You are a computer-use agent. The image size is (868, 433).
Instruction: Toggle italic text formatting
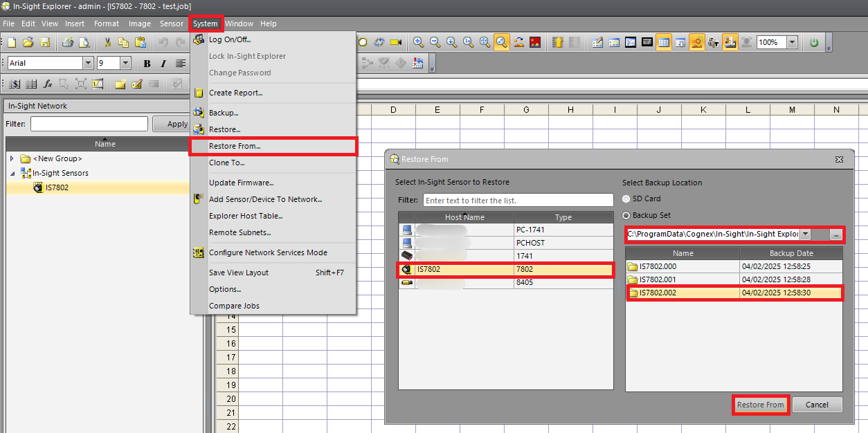(163, 62)
